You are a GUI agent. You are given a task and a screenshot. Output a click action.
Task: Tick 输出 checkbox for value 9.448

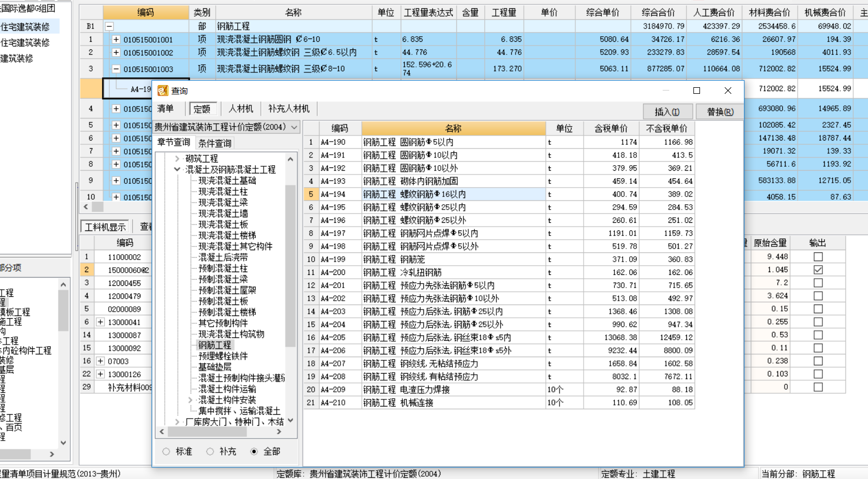[x=818, y=257]
